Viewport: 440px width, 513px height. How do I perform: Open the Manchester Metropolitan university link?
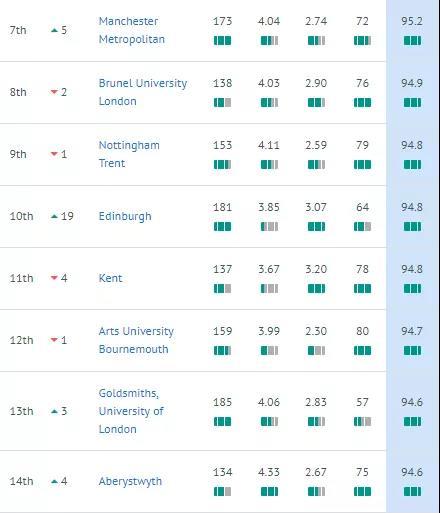[132, 30]
